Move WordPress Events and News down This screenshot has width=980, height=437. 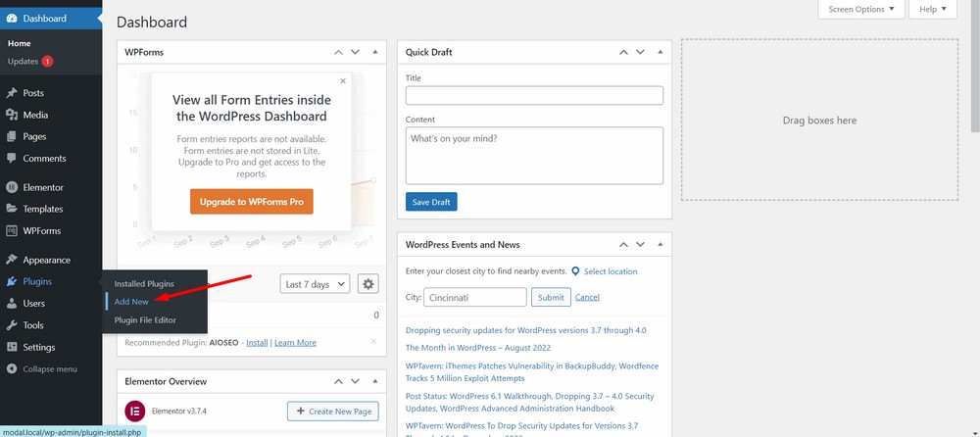640,245
